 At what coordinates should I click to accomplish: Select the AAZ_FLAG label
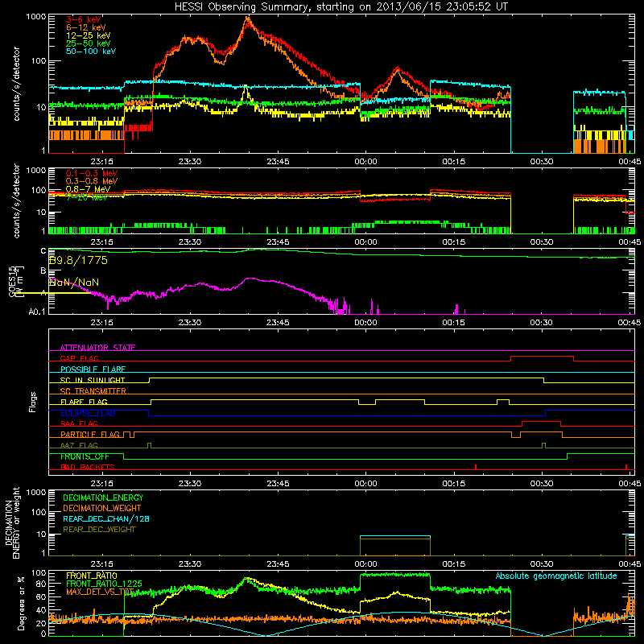(x=79, y=446)
